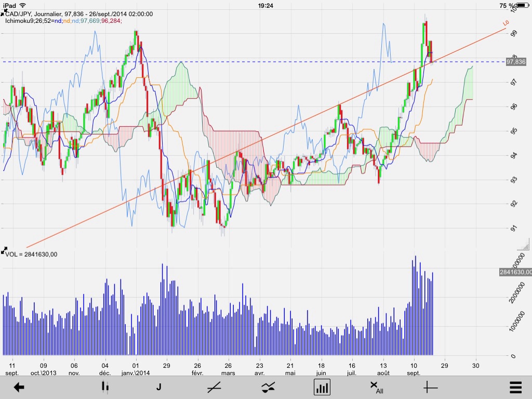Viewport: 532px width, 399px height.
Task: Tap the 93 price axis label
Action: (514, 180)
